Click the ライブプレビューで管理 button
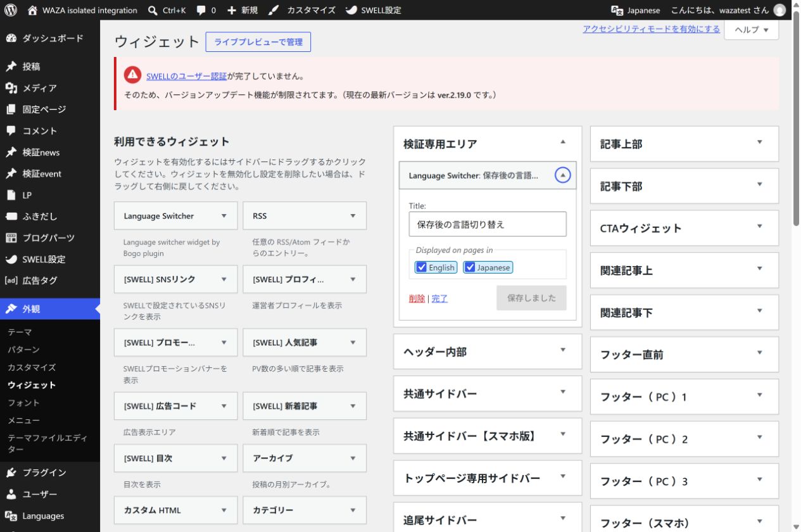This screenshot has width=801, height=532. point(258,42)
